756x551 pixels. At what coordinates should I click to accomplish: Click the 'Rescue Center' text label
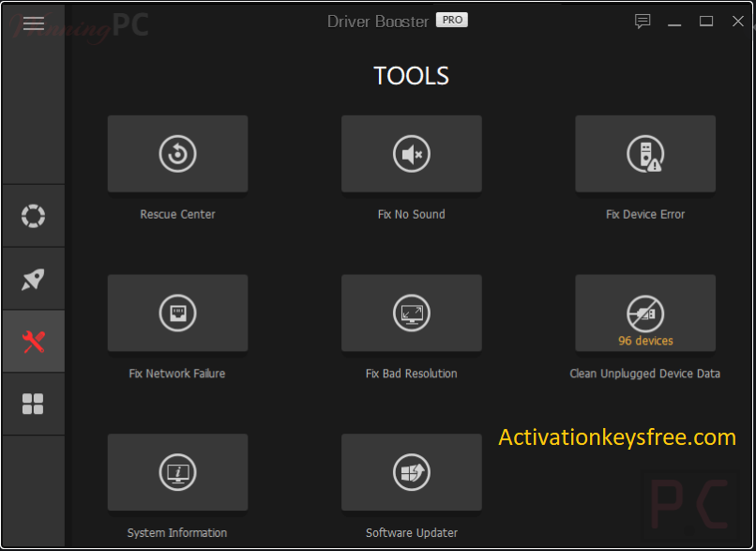tap(178, 214)
